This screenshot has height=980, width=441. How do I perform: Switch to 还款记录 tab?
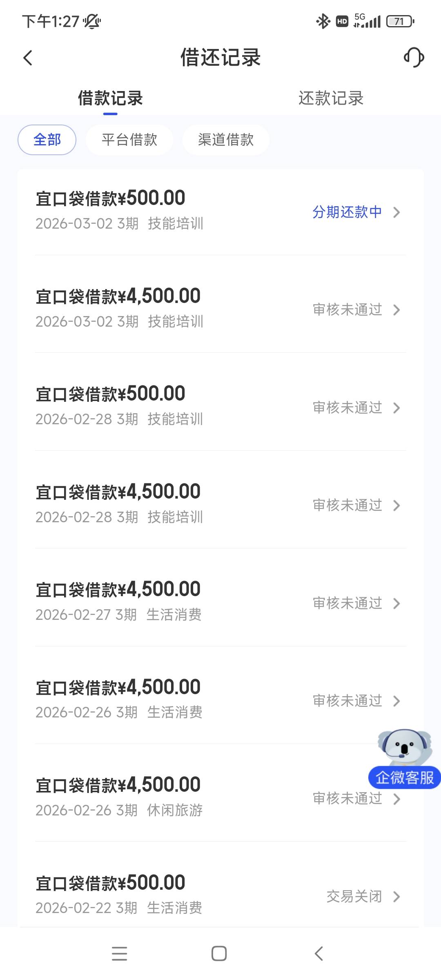[x=331, y=98]
